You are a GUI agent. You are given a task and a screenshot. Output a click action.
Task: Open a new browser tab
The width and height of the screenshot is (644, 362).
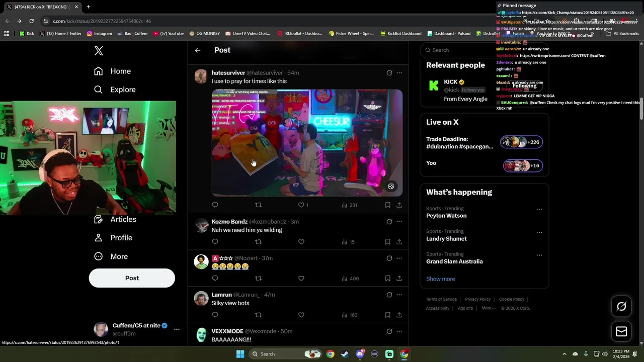[89, 7]
